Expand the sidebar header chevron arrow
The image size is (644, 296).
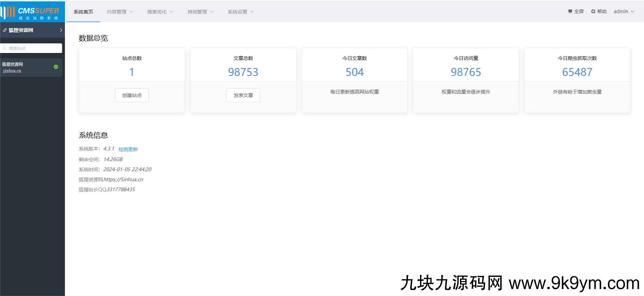click(x=61, y=30)
